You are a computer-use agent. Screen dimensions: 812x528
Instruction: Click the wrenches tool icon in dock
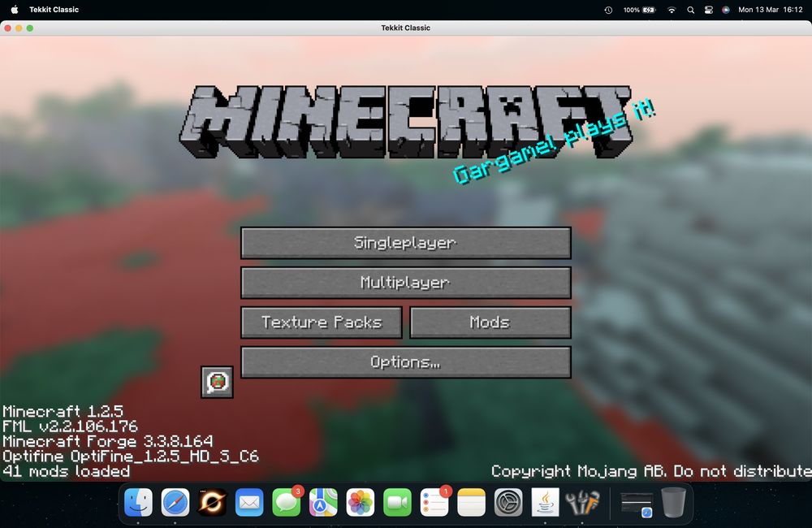pyautogui.click(x=582, y=502)
